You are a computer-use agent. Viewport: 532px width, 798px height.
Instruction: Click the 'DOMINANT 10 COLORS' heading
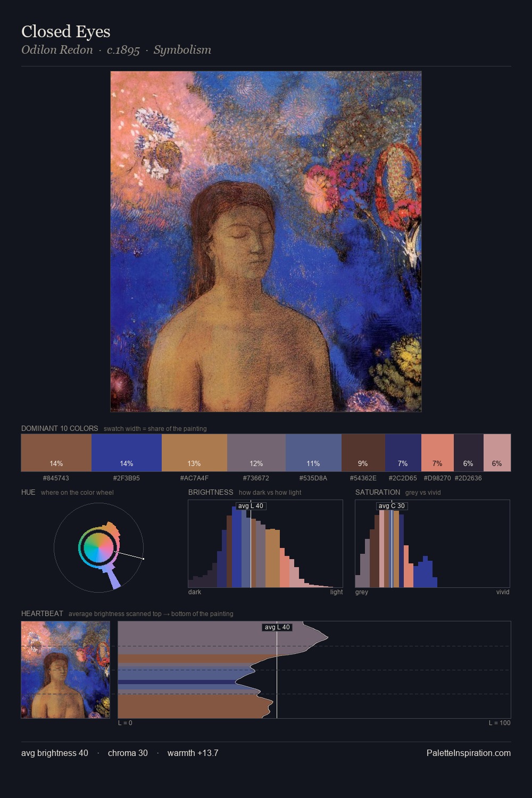[x=60, y=428]
